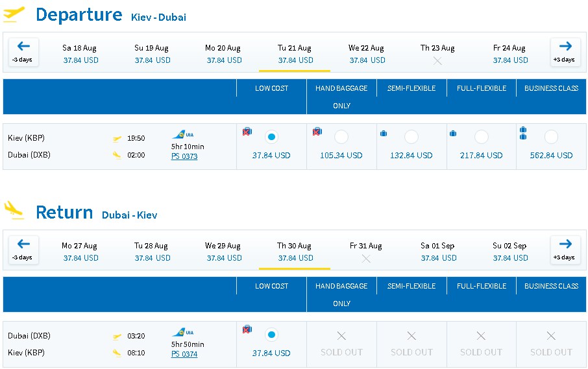
Task: Select return date Th 30 Aug
Action: point(295,252)
